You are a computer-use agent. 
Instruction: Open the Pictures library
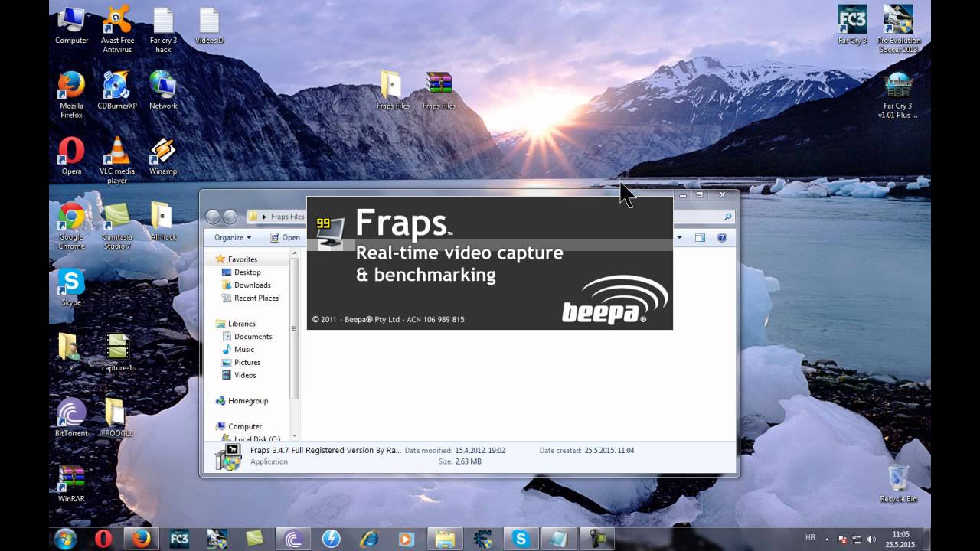(241, 363)
